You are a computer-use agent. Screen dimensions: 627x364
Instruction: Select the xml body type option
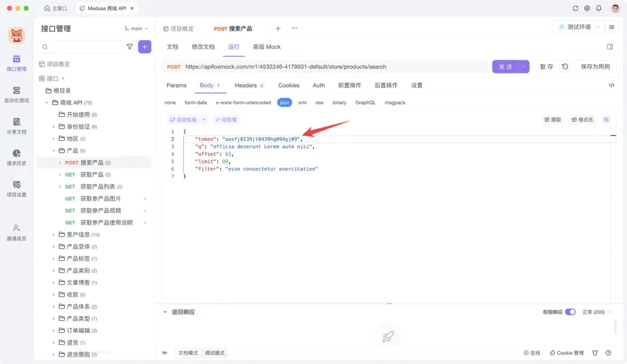(302, 102)
